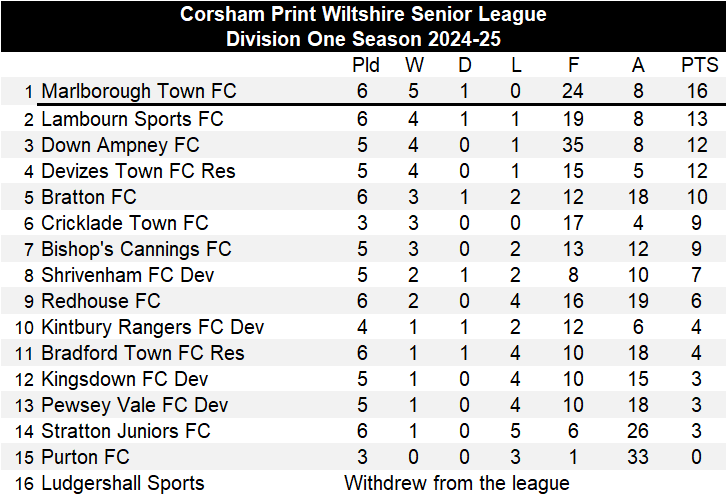Click on Cricklade Town FC
Viewport: 726px width, 496px height.
[125, 223]
